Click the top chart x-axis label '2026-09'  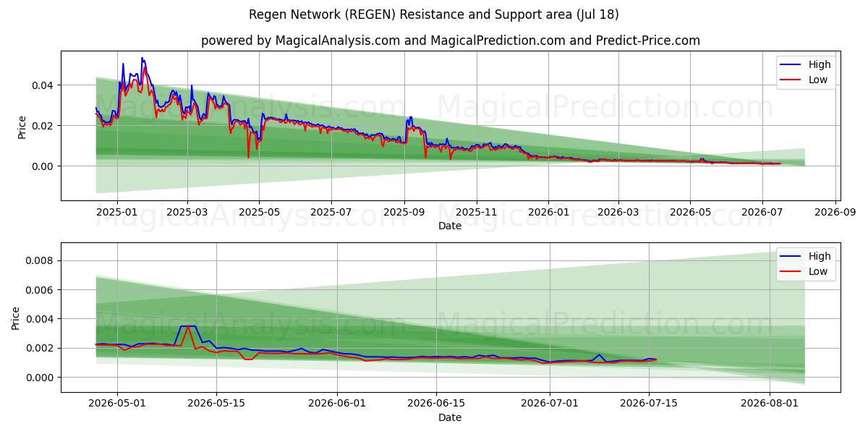pyautogui.click(x=836, y=213)
